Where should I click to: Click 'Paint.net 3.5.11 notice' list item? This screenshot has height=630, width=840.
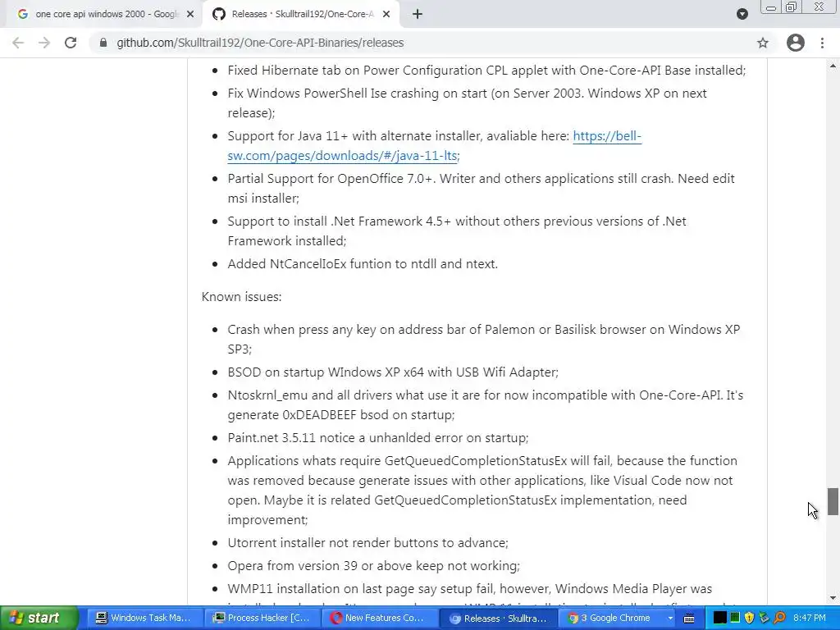pos(378,438)
